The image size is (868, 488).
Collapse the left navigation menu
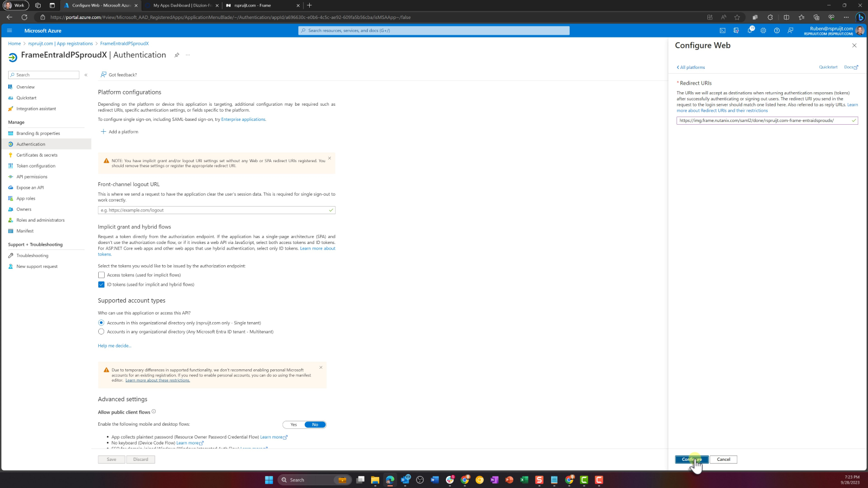coord(86,75)
